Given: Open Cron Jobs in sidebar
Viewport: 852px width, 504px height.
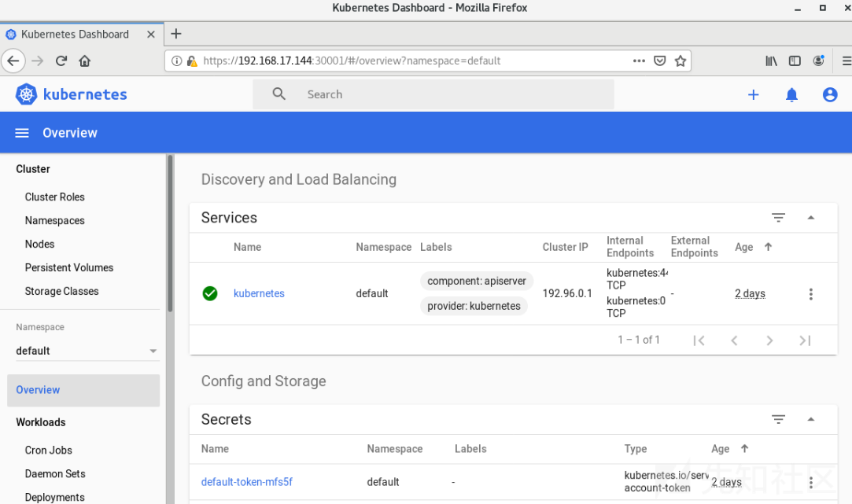Looking at the screenshot, I should [x=48, y=450].
